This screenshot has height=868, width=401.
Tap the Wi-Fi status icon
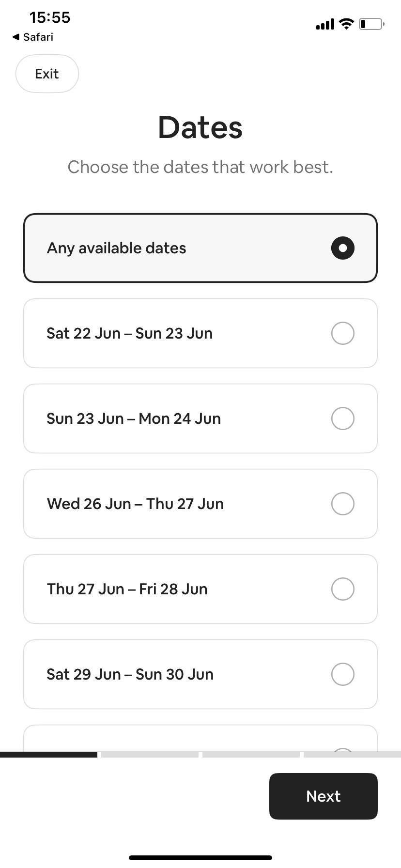pos(346,24)
